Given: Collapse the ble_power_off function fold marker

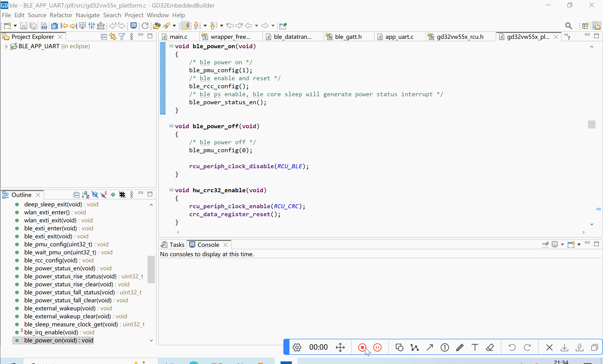Looking at the screenshot, I should coord(171,126).
